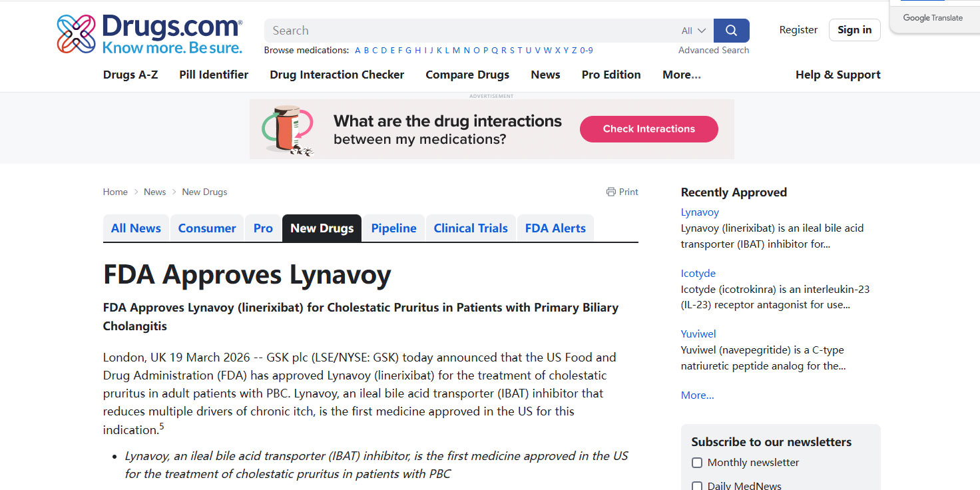Go to News in the breadcrumb
The image size is (980, 490).
click(x=154, y=192)
